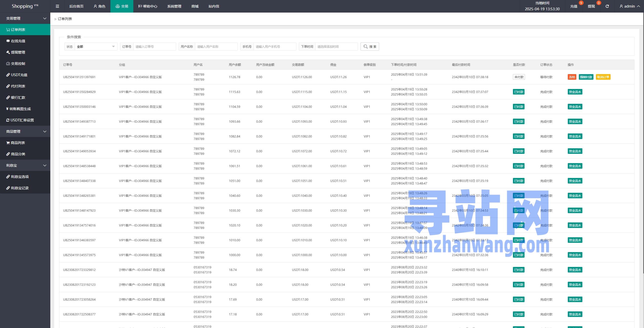The width and height of the screenshot is (644, 328).
Task: Click the 订单列表 breadcrumb
Action: tap(65, 19)
